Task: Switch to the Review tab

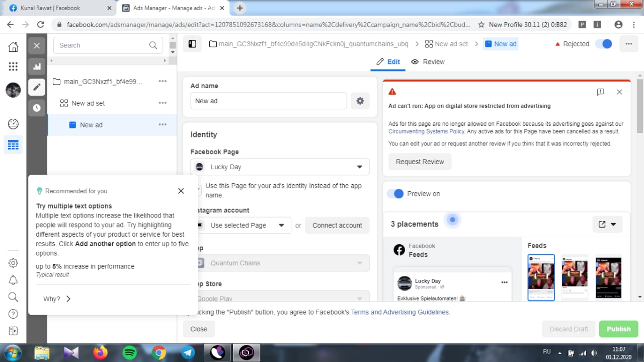Action: (428, 61)
